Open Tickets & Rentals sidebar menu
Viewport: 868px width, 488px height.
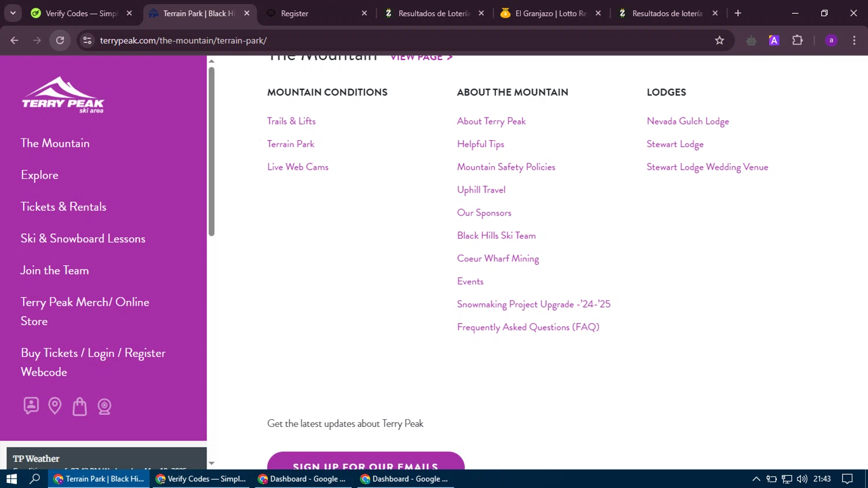64,207
